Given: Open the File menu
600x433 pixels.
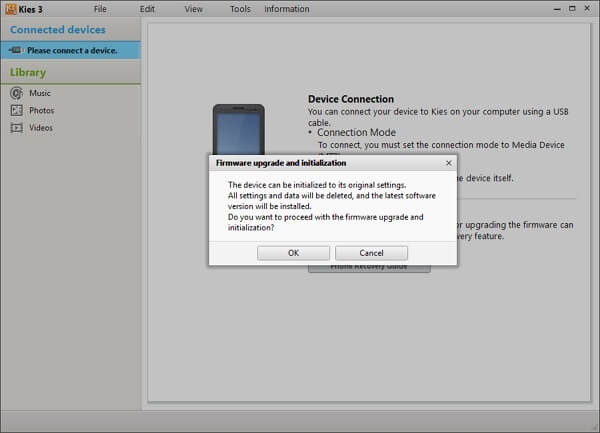Looking at the screenshot, I should point(100,9).
